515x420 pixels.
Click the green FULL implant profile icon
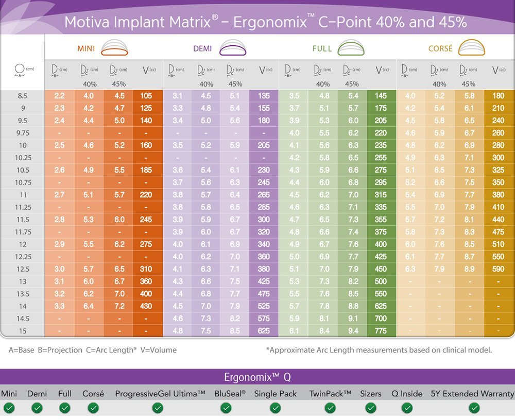(x=351, y=48)
